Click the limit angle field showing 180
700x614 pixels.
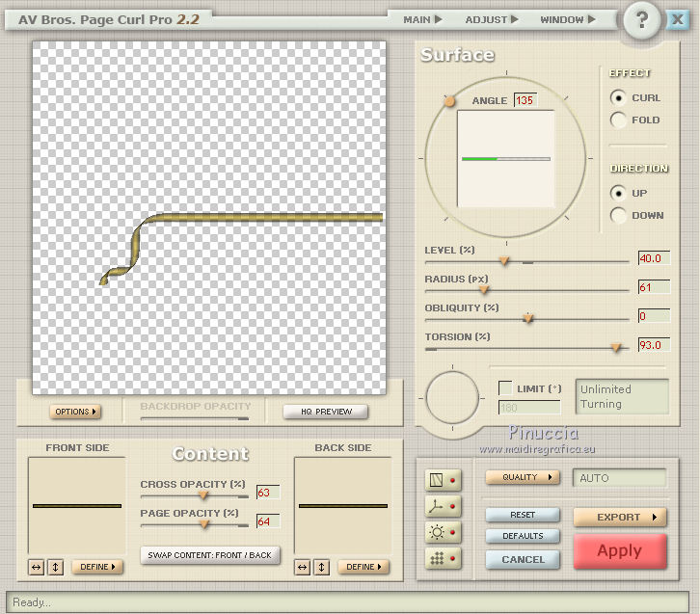pos(529,408)
